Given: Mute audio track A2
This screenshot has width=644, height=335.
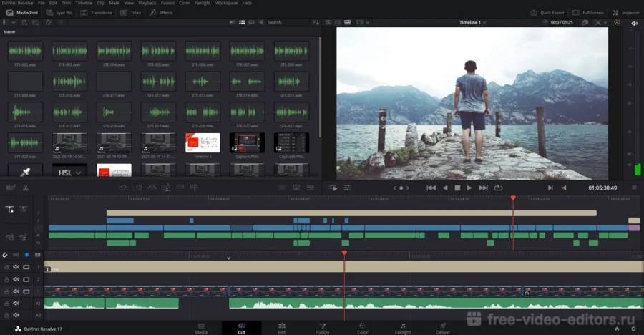Looking at the screenshot, I should pos(16,315).
